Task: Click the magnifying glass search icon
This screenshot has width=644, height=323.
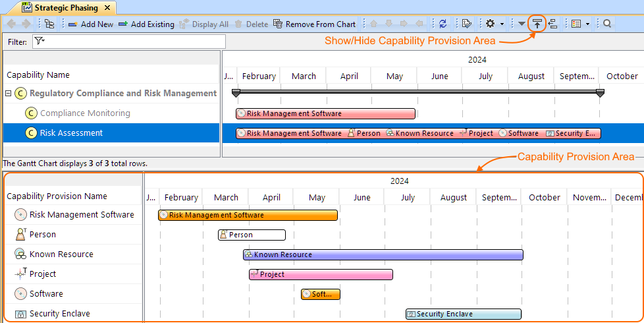Action: click(607, 24)
